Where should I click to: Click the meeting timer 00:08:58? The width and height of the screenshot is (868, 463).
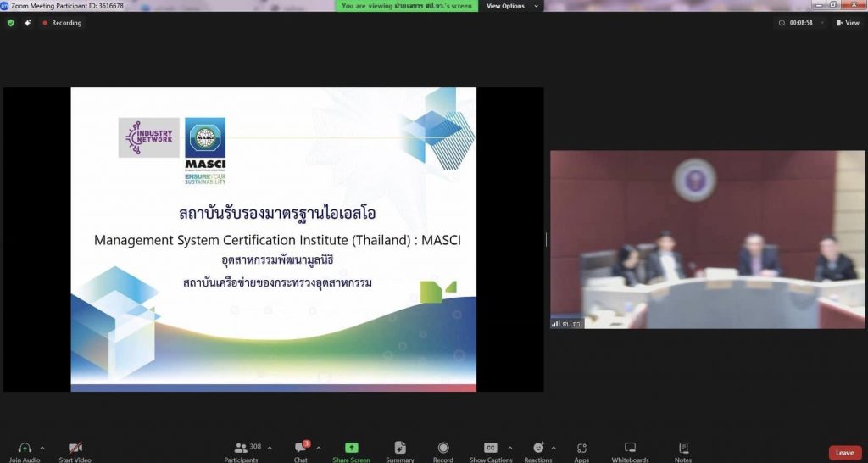pos(801,23)
